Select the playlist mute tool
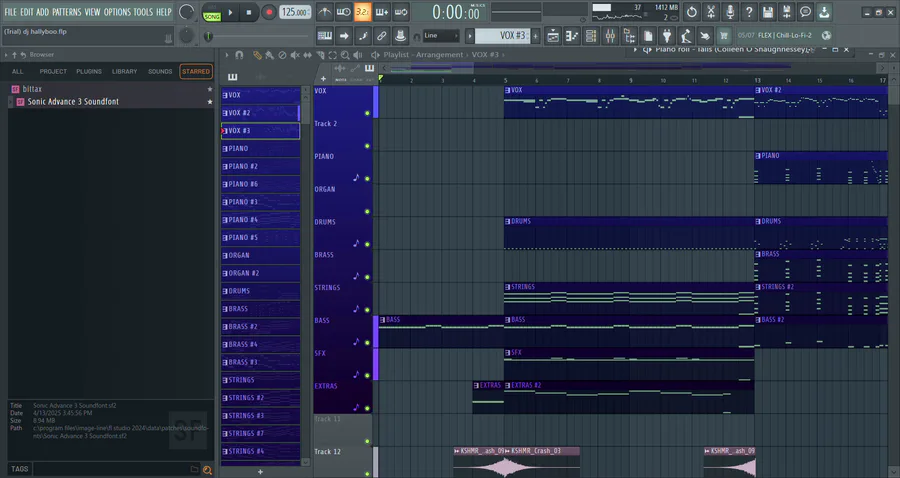Screen dimensions: 900x478 (294, 55)
